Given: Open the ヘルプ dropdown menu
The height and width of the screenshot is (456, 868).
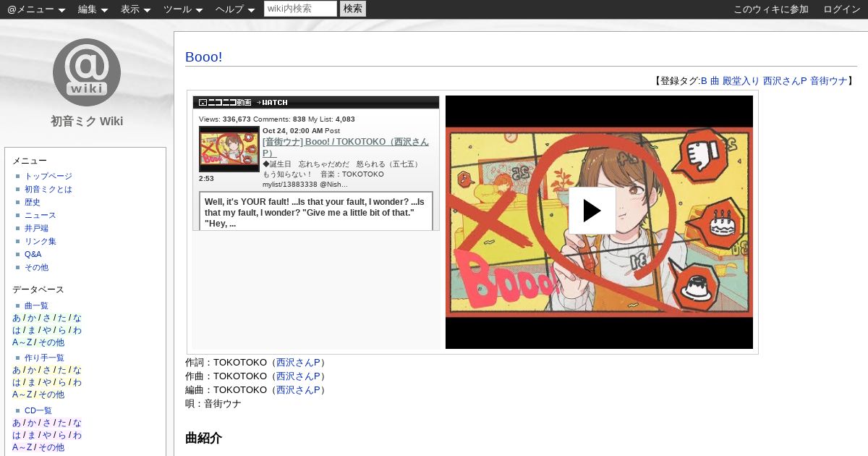Looking at the screenshot, I should 235,9.
